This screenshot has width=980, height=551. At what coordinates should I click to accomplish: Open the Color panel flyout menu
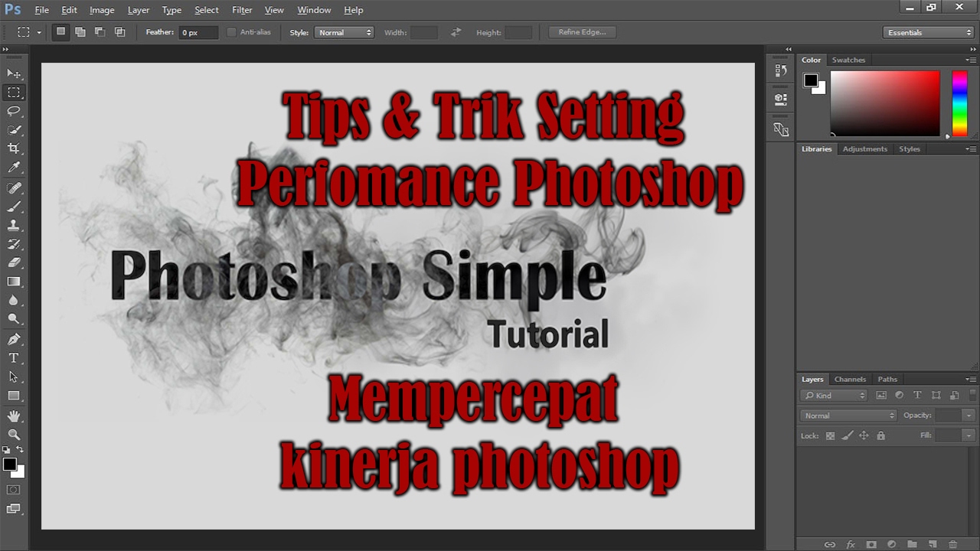971,60
